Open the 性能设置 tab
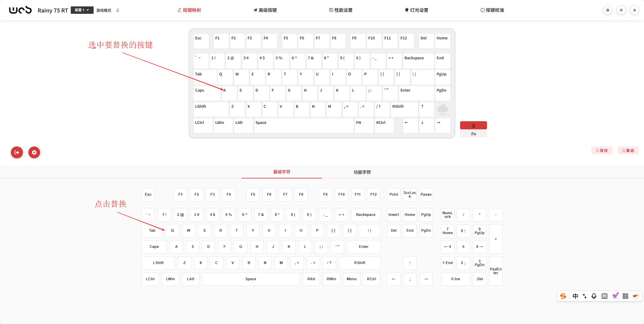This screenshot has width=644, height=324. tap(341, 10)
